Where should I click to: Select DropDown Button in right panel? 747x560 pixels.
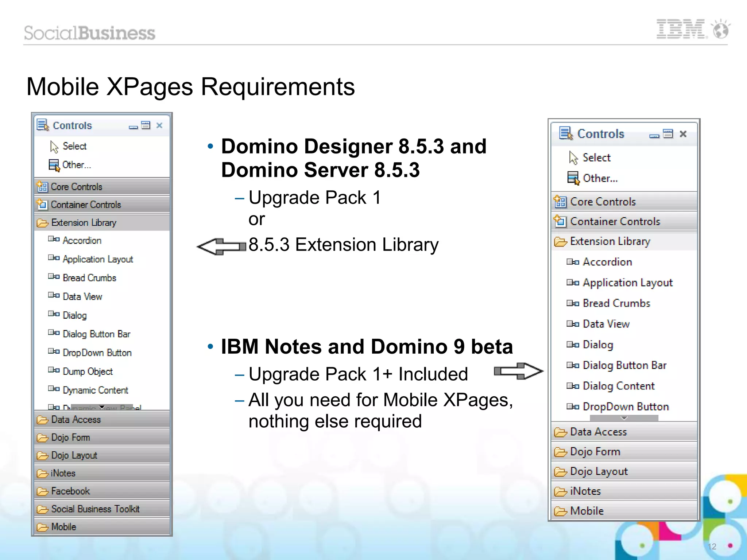pos(626,407)
